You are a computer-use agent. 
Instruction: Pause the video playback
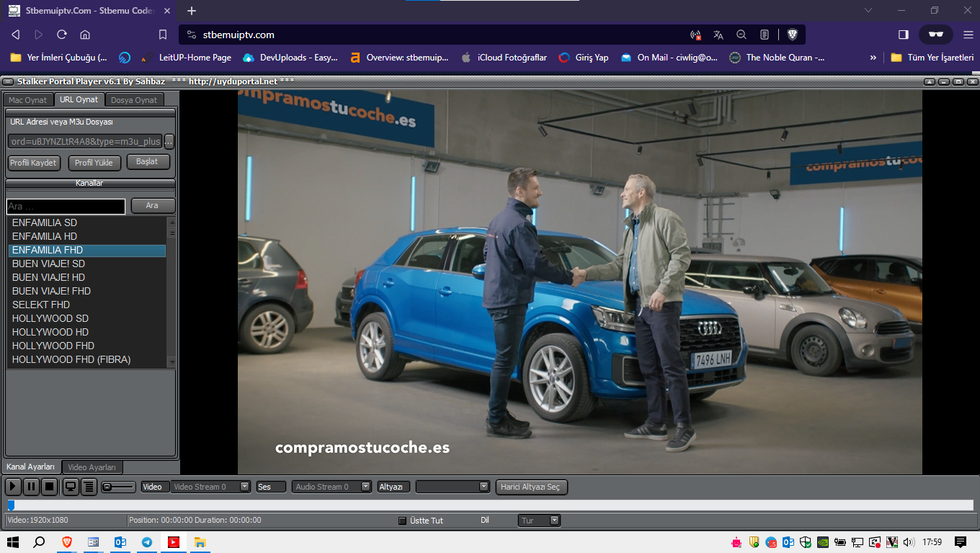point(31,487)
